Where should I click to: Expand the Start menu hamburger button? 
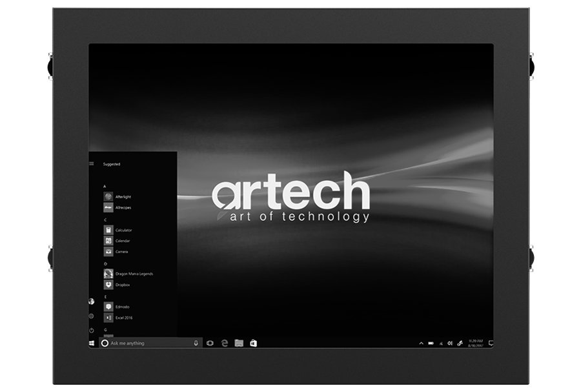point(92,164)
